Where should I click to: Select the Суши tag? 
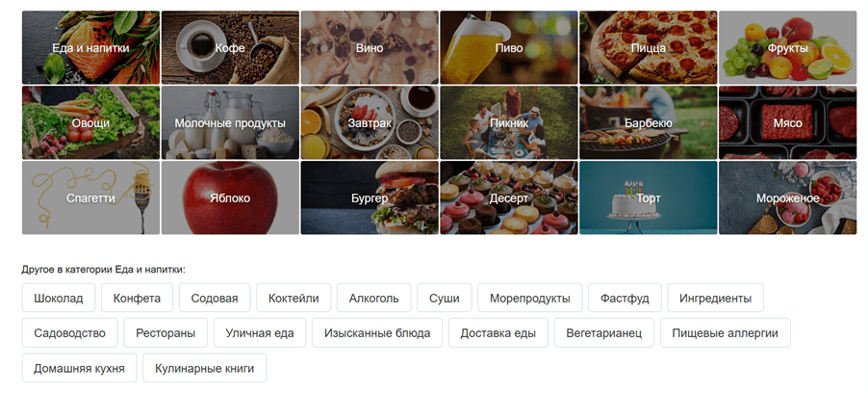(445, 298)
